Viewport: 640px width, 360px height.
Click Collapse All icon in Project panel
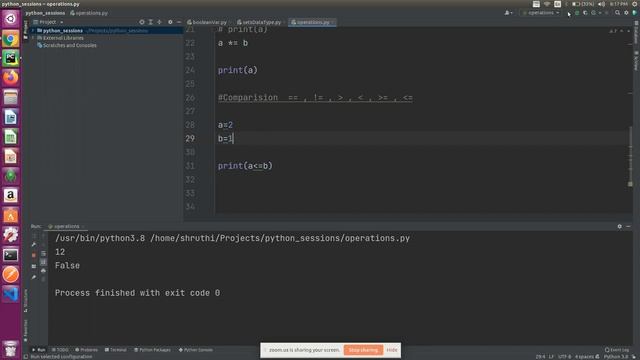pyautogui.click(x=160, y=22)
